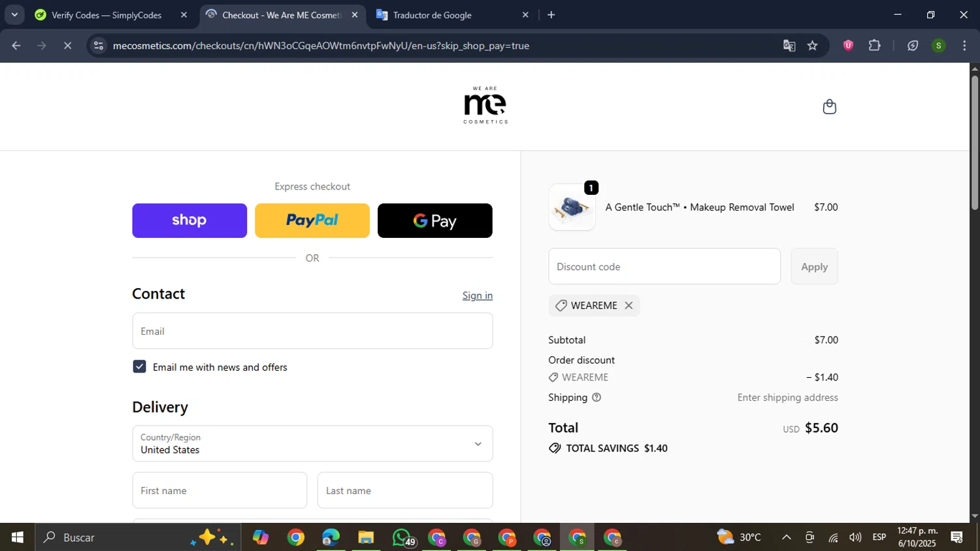Open the weather widget showing 30°C
980x551 pixels.
(740, 537)
